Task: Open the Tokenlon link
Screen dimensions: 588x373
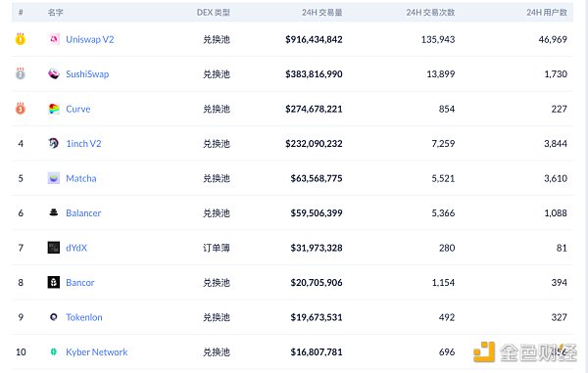Action: 84,317
